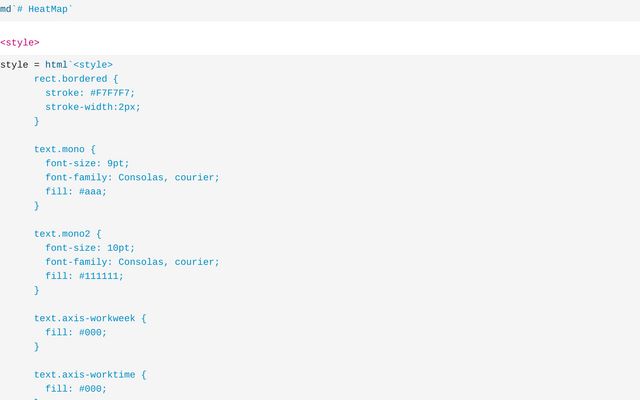The height and width of the screenshot is (400, 640).
Task: Place cursor on 'text.axis-worktime {' selector
Action: pyautogui.click(x=90, y=375)
